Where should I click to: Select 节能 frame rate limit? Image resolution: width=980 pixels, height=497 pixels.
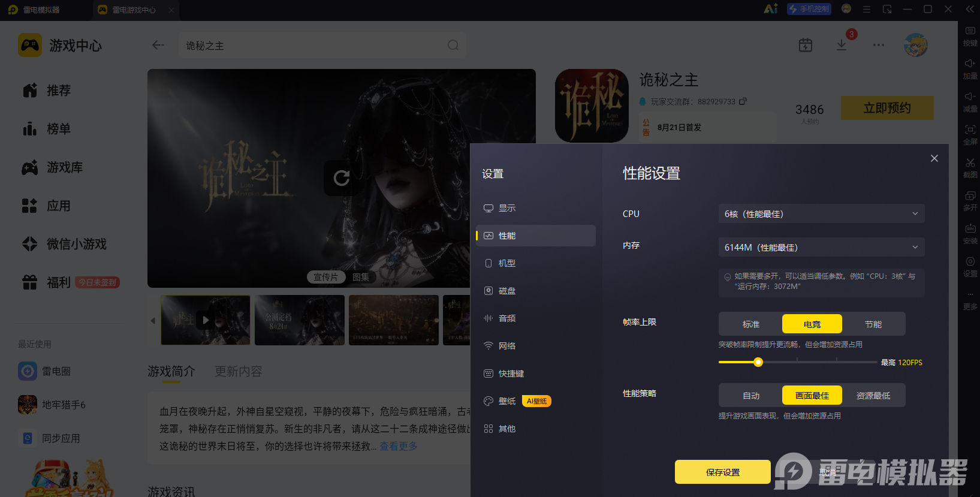click(873, 324)
